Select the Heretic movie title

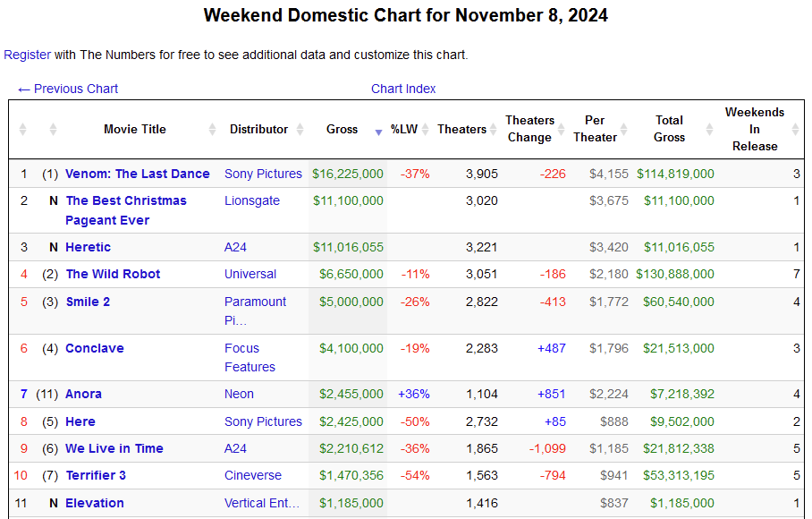pyautogui.click(x=88, y=247)
